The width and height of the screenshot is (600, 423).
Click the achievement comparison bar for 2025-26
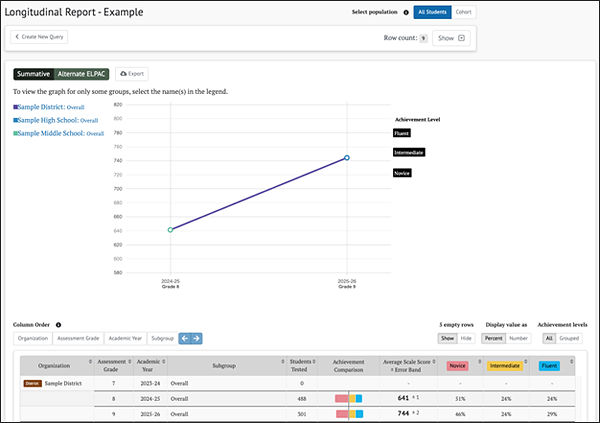click(350, 414)
